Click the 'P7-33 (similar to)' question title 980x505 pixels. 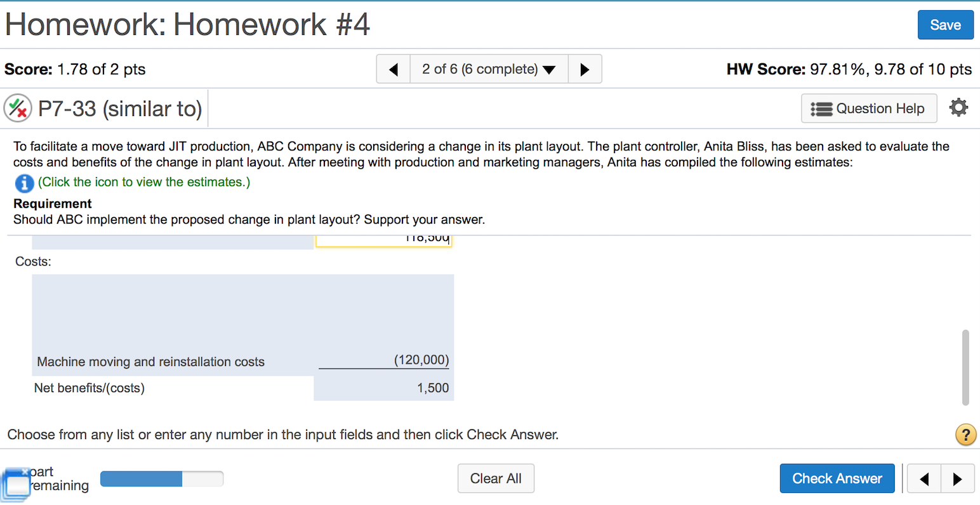coord(120,108)
